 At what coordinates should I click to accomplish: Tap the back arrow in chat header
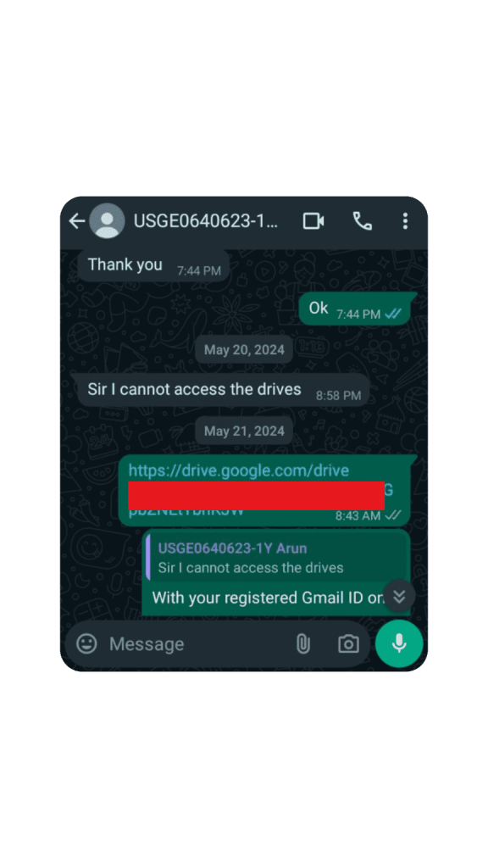coord(76,221)
